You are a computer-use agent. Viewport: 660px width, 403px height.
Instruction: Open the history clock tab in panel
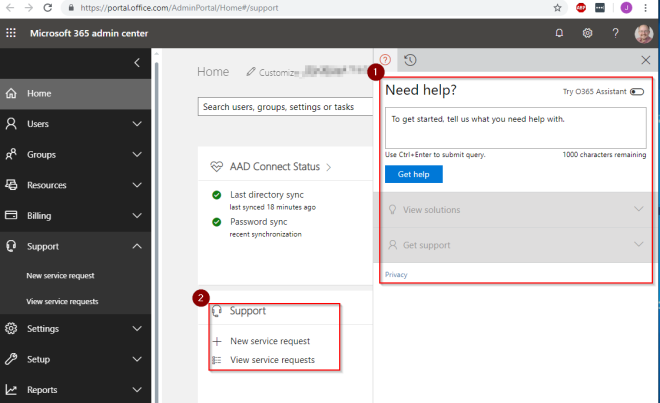(x=410, y=60)
